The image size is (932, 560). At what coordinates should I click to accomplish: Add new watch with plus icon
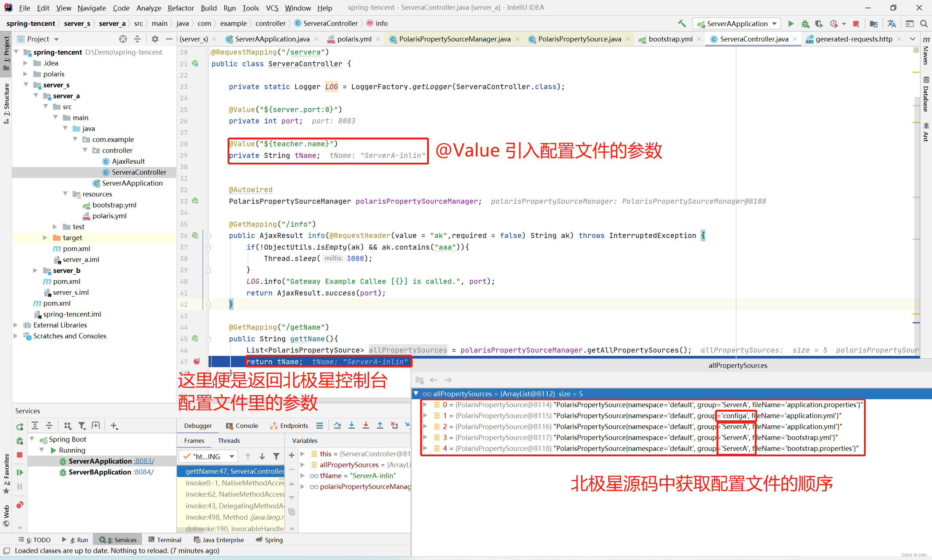291,456
